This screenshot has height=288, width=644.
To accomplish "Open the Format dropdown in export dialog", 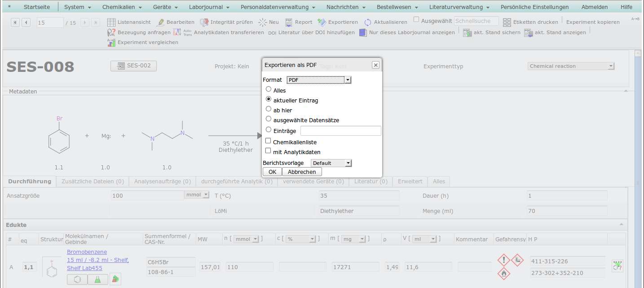I will [x=319, y=80].
